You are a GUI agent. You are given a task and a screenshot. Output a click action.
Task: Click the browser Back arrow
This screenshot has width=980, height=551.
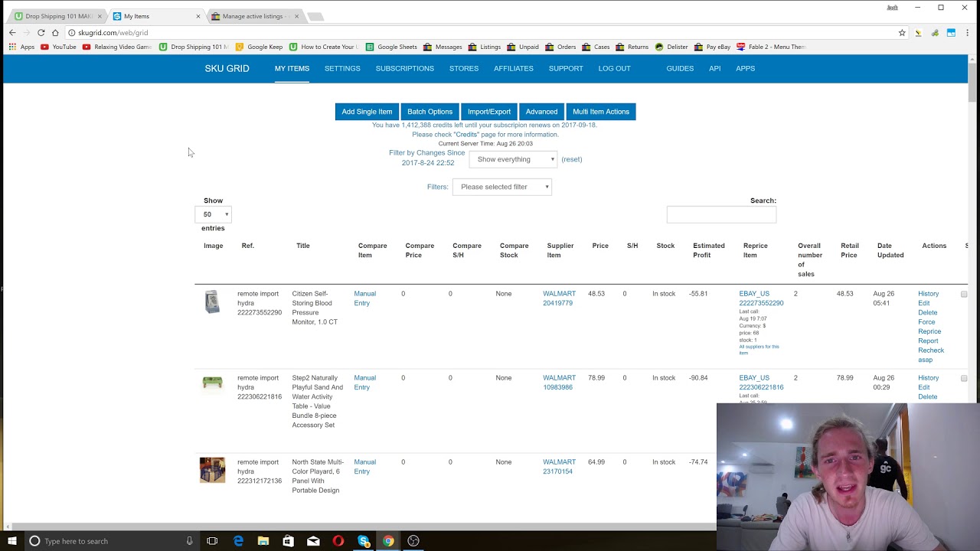click(12, 33)
